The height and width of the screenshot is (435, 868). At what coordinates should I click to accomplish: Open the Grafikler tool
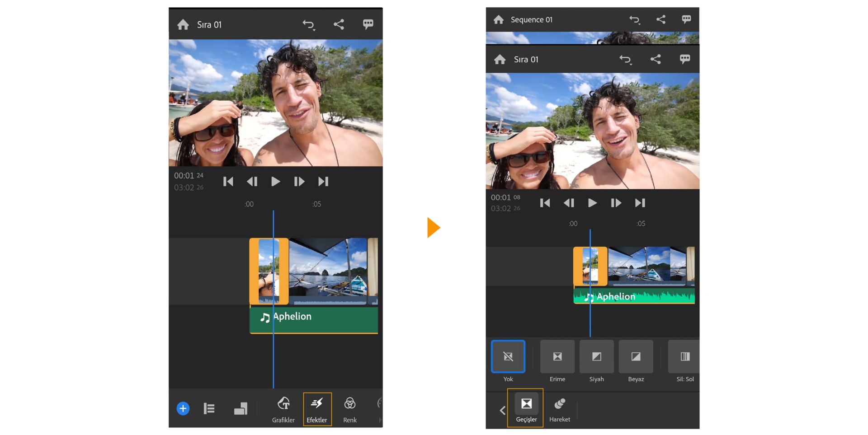[283, 410]
